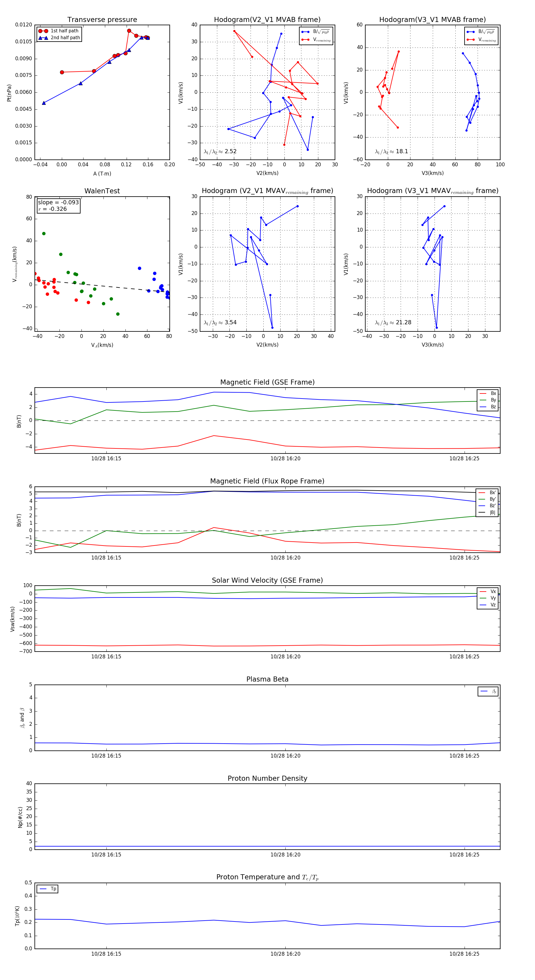Select the '2nd half path' legend entry
Image resolution: width=535 pixels, height=980 pixels.
pos(59,38)
